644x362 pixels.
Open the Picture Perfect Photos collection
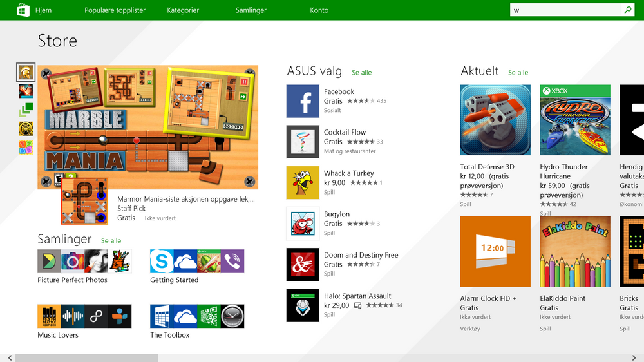pos(84,261)
